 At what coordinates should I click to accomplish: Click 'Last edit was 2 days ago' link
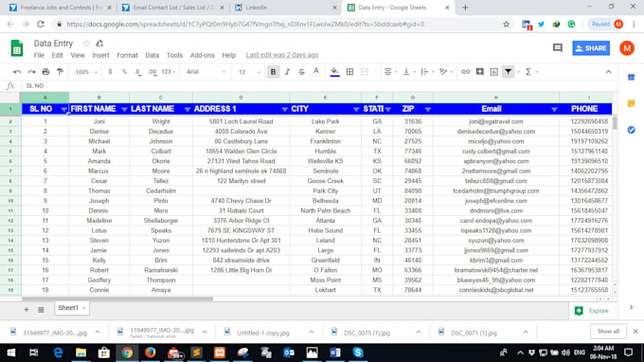tap(282, 55)
